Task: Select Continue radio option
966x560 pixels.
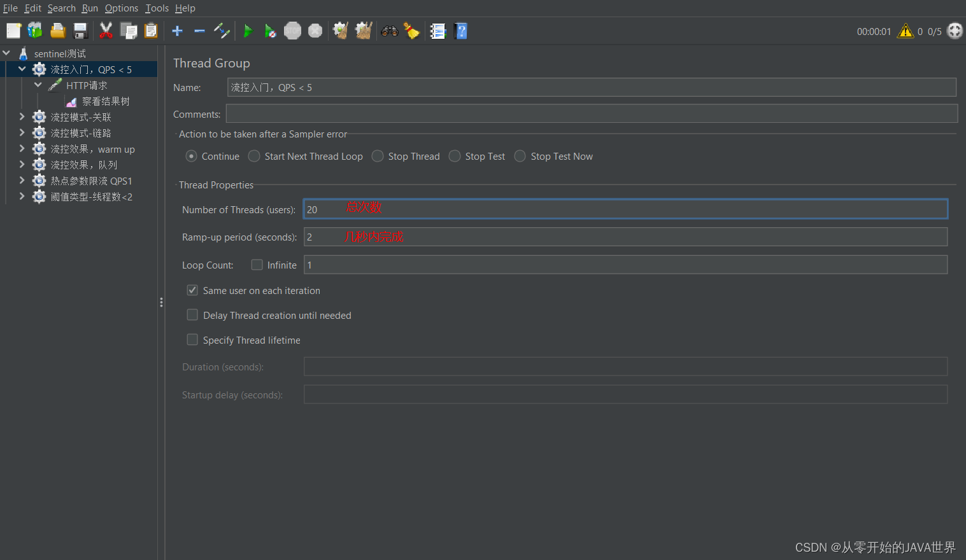Action: pos(191,156)
